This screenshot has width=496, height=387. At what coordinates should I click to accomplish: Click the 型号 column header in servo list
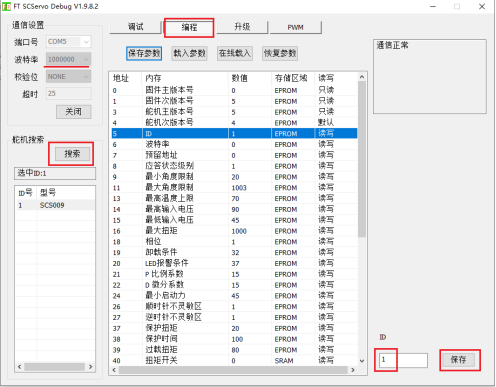click(x=66, y=193)
